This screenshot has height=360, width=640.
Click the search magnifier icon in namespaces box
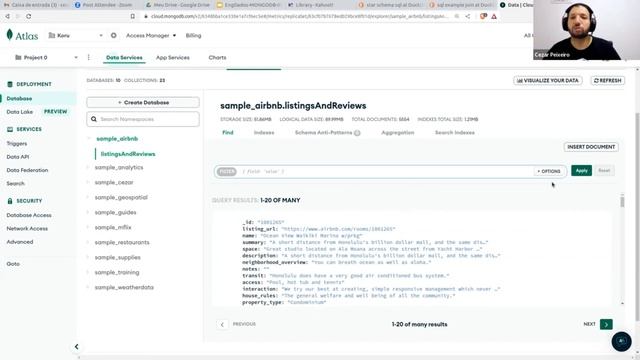pos(94,119)
